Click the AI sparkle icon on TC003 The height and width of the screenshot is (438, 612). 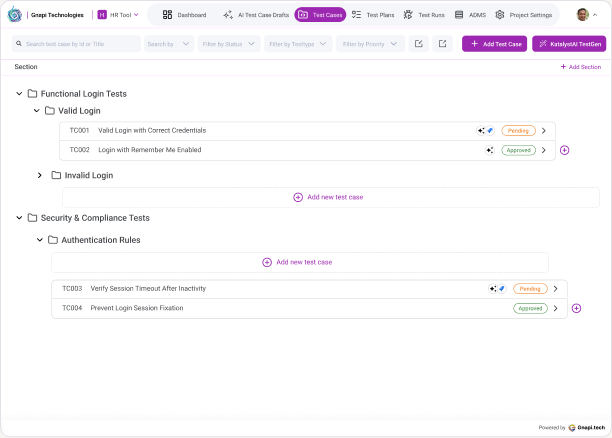tap(493, 289)
